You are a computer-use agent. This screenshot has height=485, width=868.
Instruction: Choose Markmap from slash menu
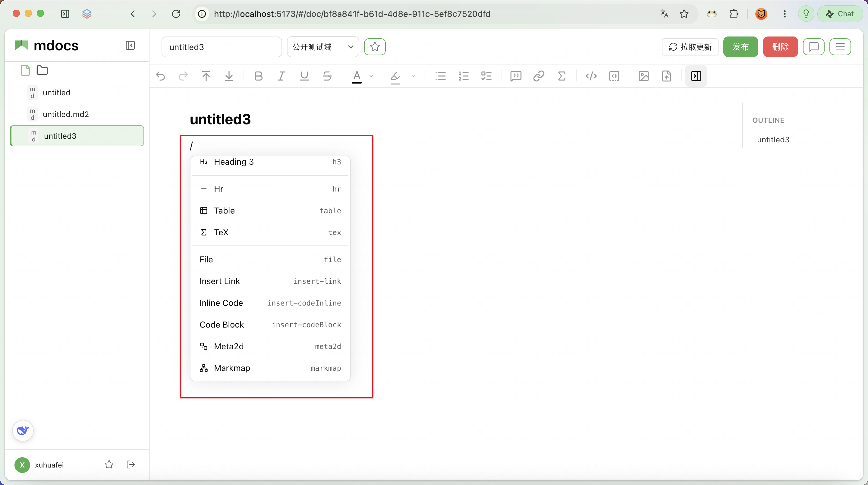tap(270, 368)
